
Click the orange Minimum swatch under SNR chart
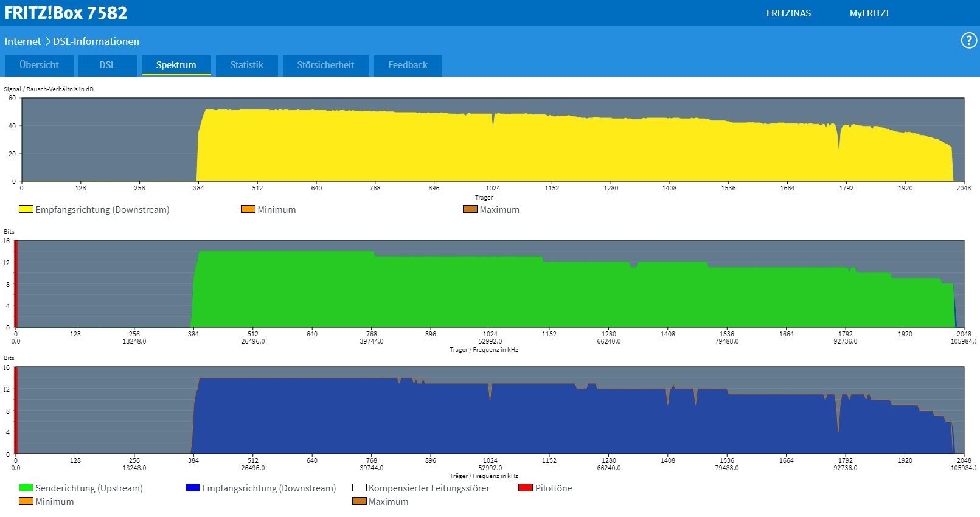(x=248, y=209)
